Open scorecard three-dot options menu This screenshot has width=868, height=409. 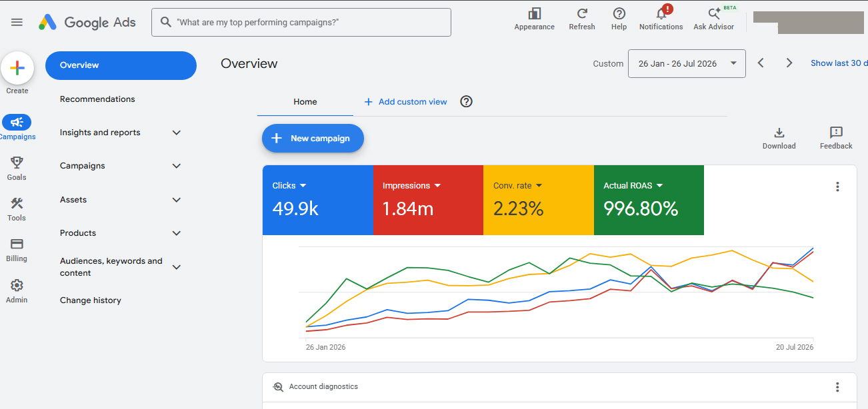coord(838,187)
